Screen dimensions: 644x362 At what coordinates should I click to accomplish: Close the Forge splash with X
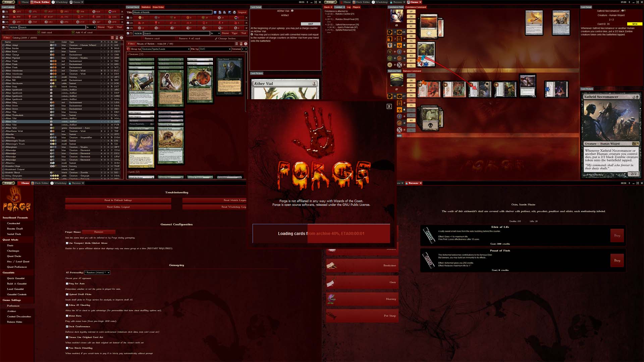coord(389,106)
